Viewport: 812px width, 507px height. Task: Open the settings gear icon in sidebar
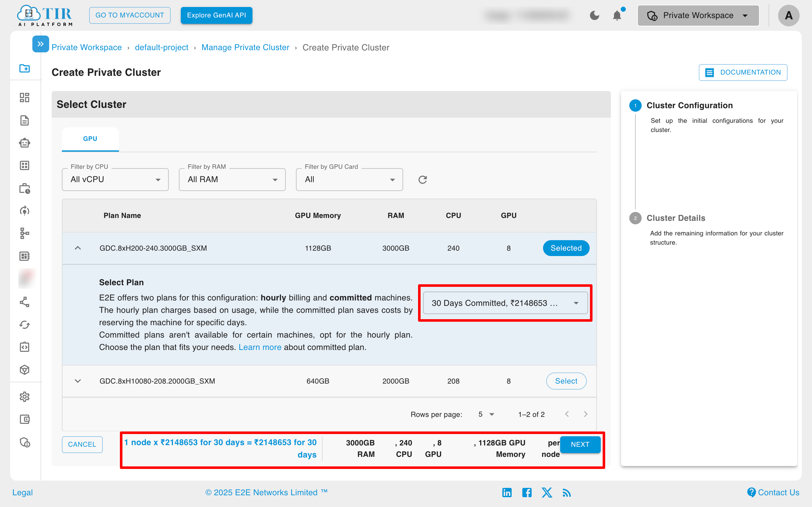point(24,397)
